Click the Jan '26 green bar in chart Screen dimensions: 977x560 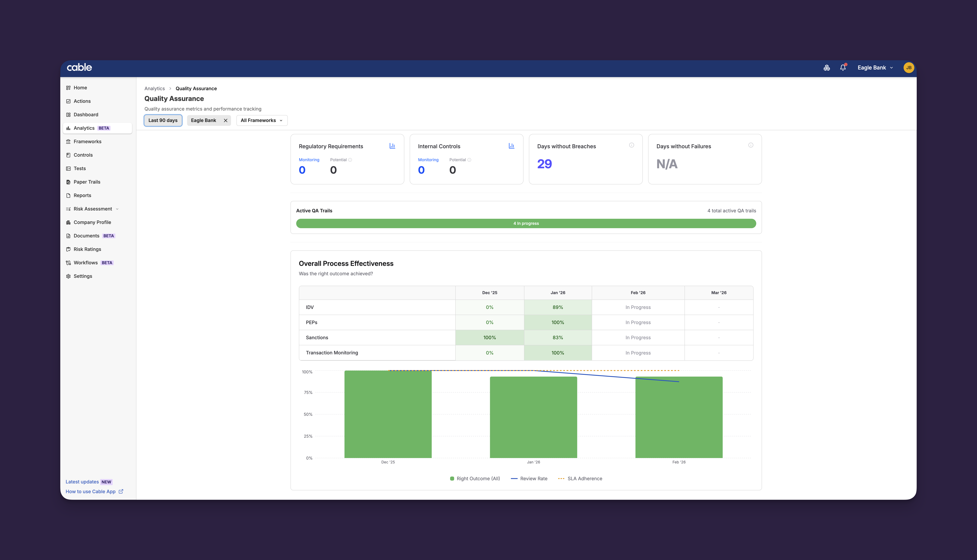533,417
